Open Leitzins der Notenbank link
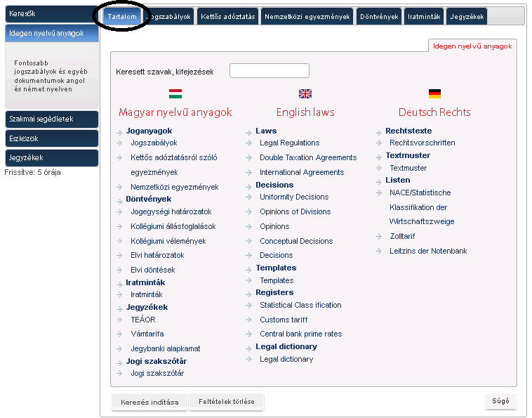This screenshot has width=532, height=418. click(428, 252)
